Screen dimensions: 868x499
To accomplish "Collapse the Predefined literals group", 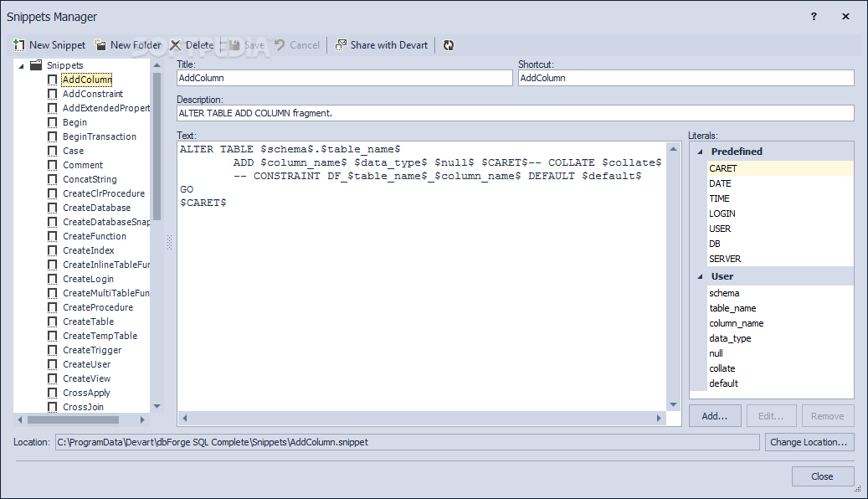I will click(x=700, y=152).
